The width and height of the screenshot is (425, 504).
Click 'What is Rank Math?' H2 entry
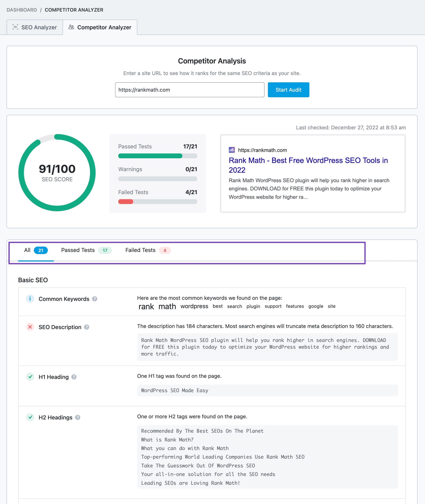[167, 440]
